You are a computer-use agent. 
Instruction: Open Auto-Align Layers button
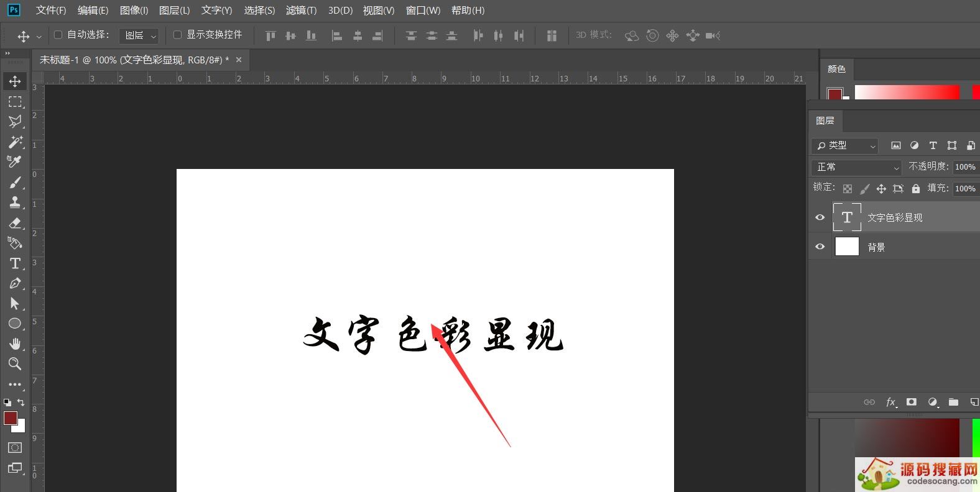(x=552, y=36)
